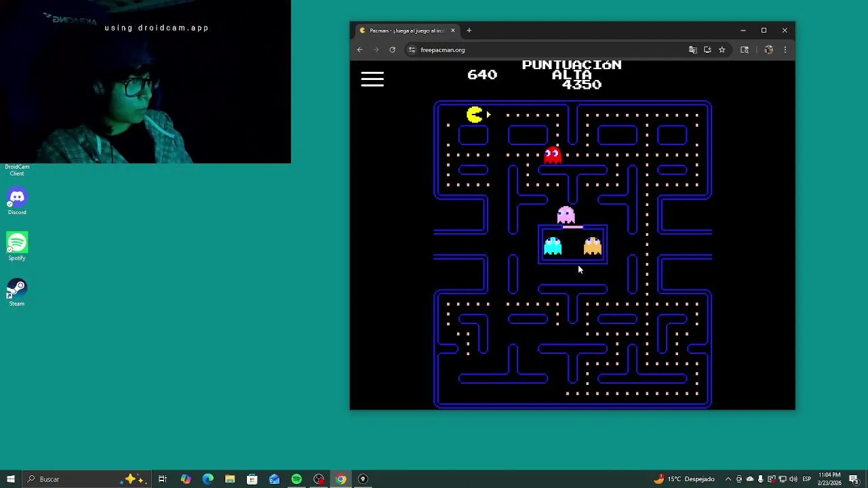Click the high score value 4350
This screenshot has height=488, width=868.
[x=581, y=85]
